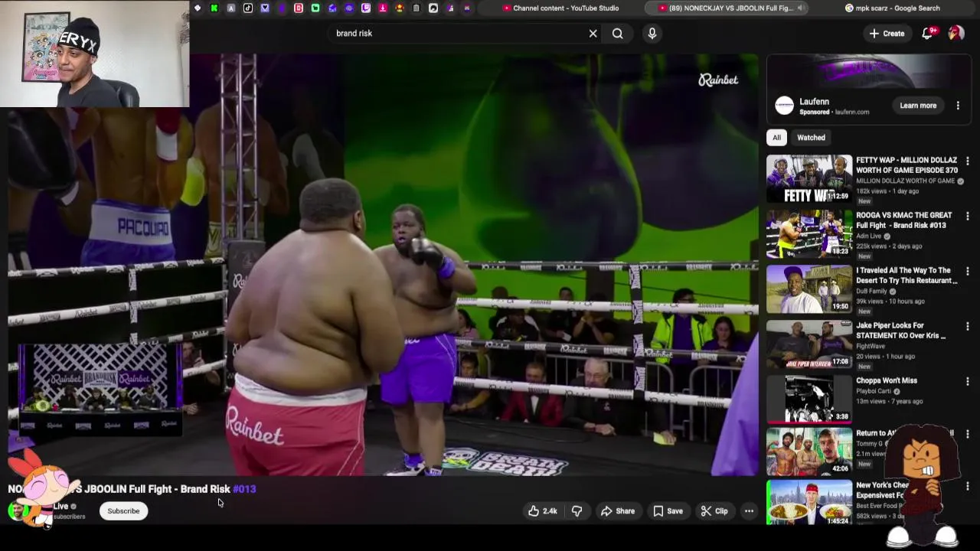
Task: Start voice search with the microphone icon
Action: pyautogui.click(x=652, y=34)
